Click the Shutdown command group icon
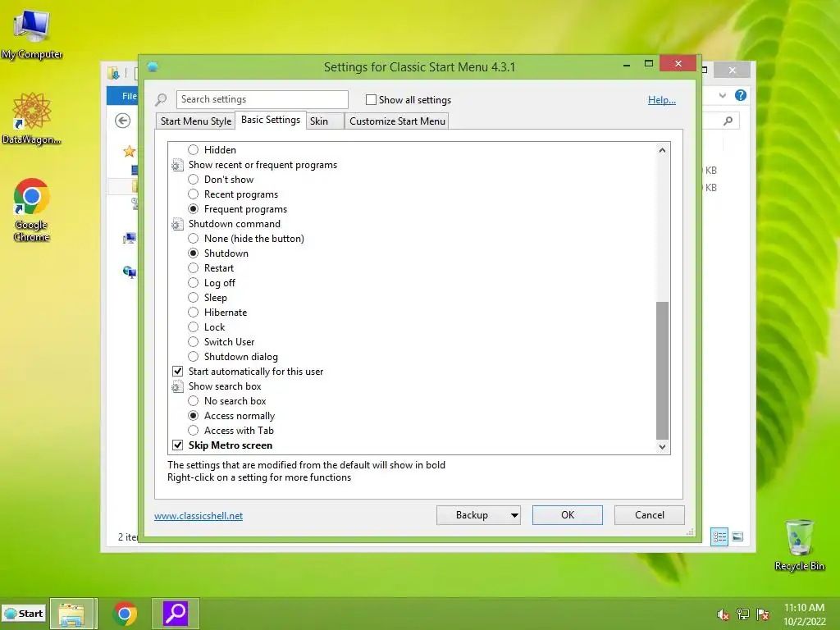Screen dimensions: 840x630 click(x=177, y=224)
